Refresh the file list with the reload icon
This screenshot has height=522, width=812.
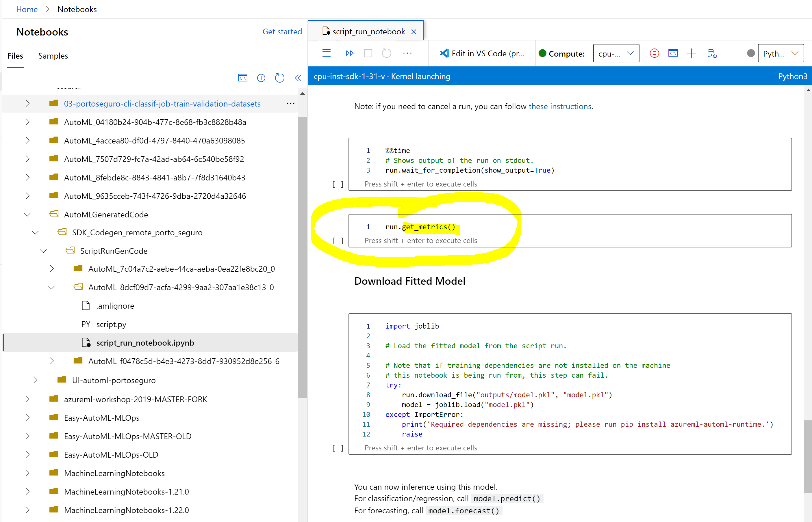click(279, 78)
